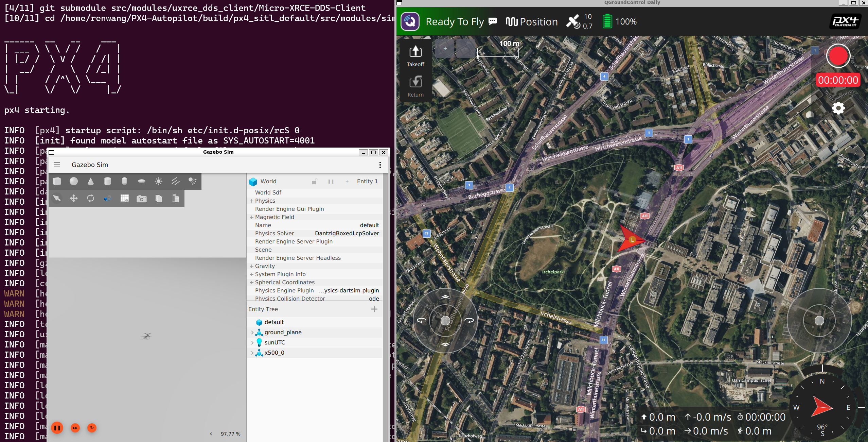Click the compass heading instrument

point(822,407)
